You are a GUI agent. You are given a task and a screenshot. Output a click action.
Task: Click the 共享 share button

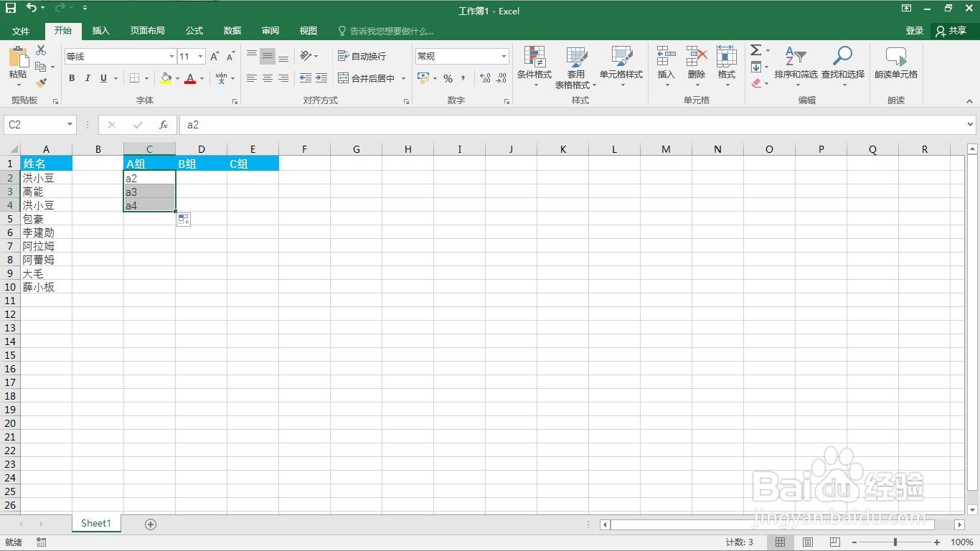pos(951,31)
